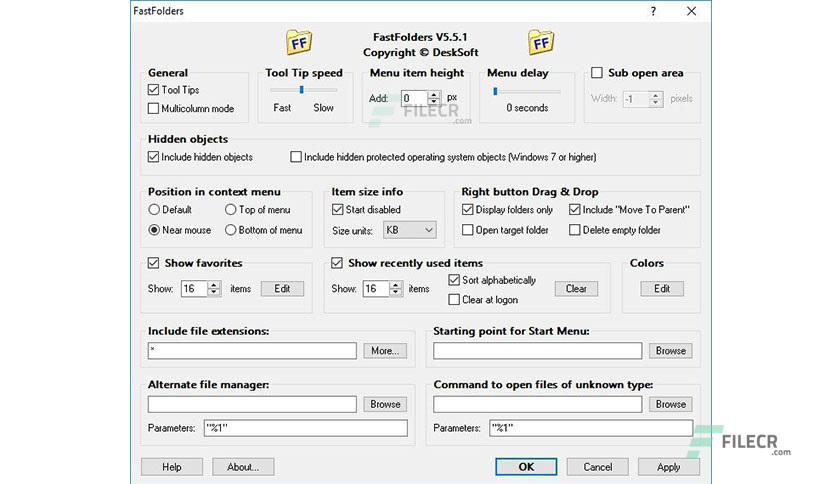Select Top of menu position

point(230,209)
